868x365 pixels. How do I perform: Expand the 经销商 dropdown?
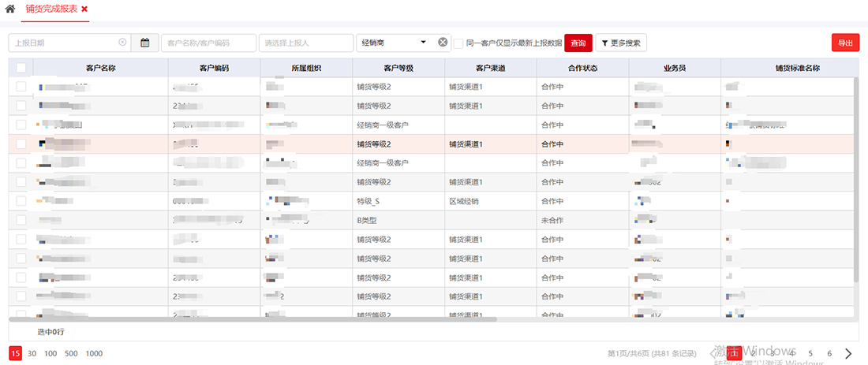click(x=423, y=43)
